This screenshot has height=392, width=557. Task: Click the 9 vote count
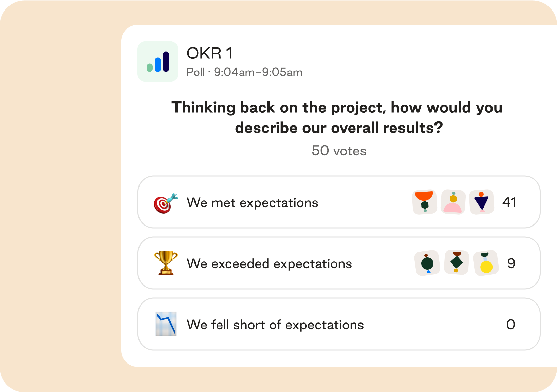511,263
